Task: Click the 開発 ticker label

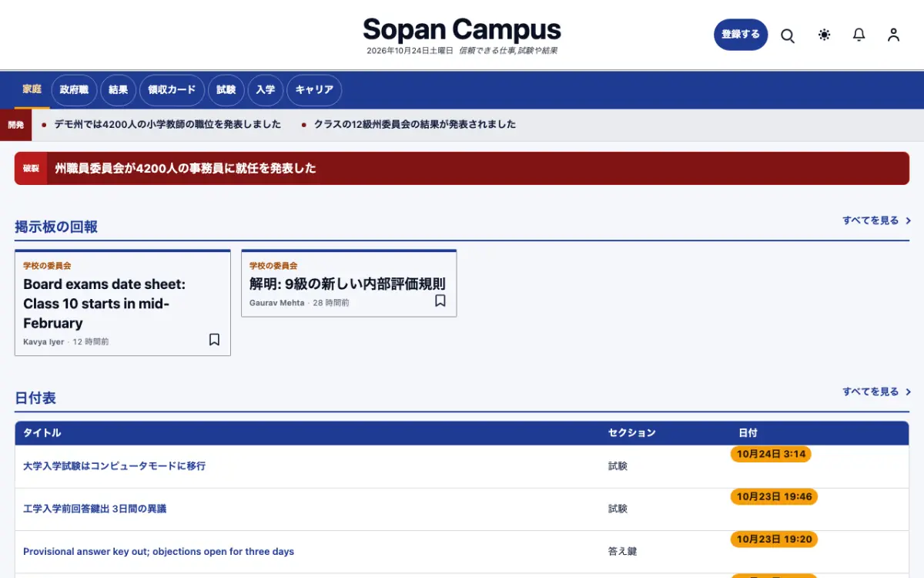Action: 15,125
